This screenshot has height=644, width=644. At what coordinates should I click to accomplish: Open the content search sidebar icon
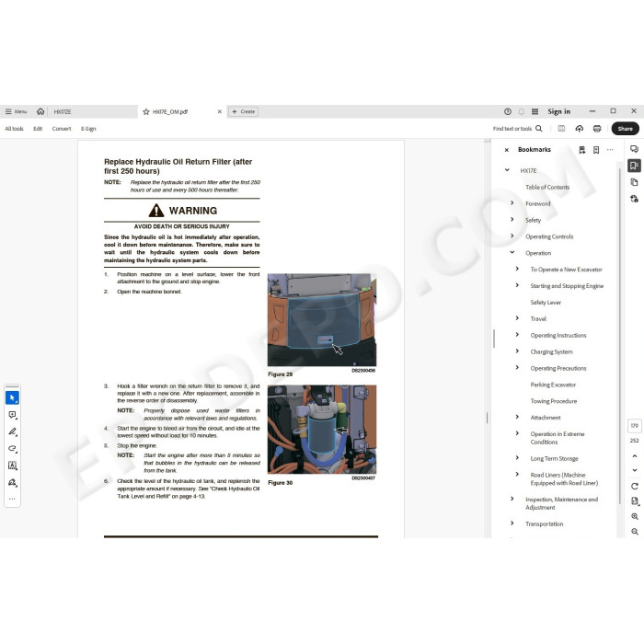[x=634, y=199]
